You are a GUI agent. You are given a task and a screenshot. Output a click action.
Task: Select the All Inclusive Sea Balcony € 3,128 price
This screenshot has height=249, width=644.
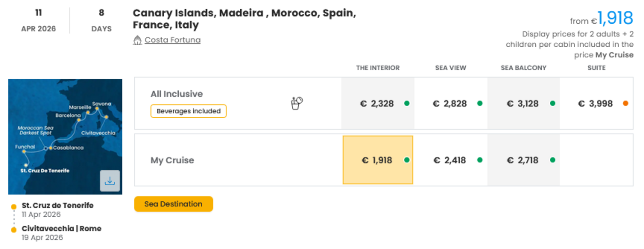523,103
